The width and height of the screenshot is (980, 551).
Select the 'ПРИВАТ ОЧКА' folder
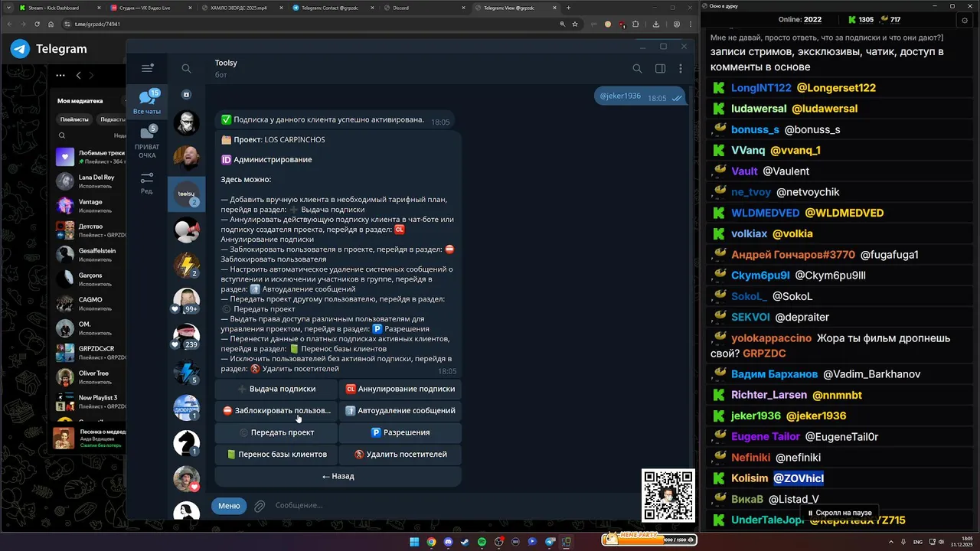147,142
